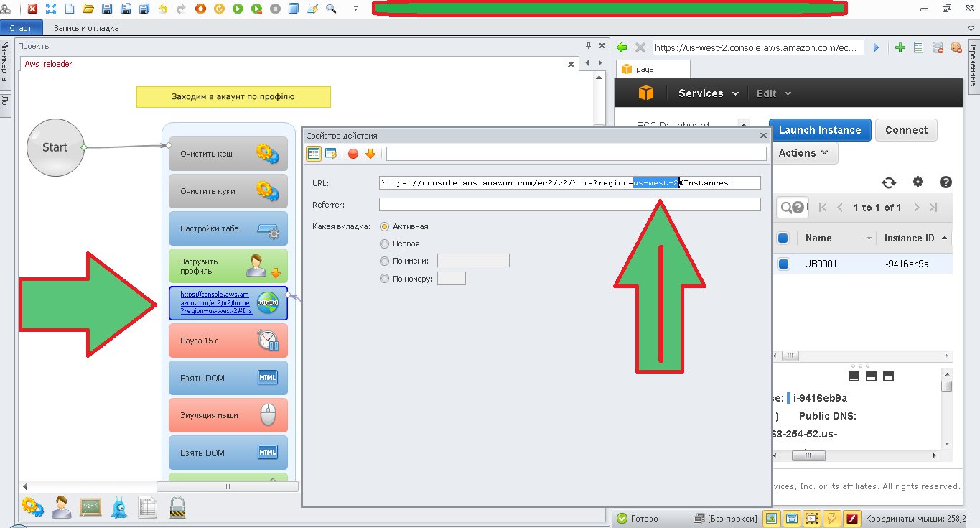The height and width of the screenshot is (528, 980).
Task: Click the database clear cache icon
Action: 938,47
